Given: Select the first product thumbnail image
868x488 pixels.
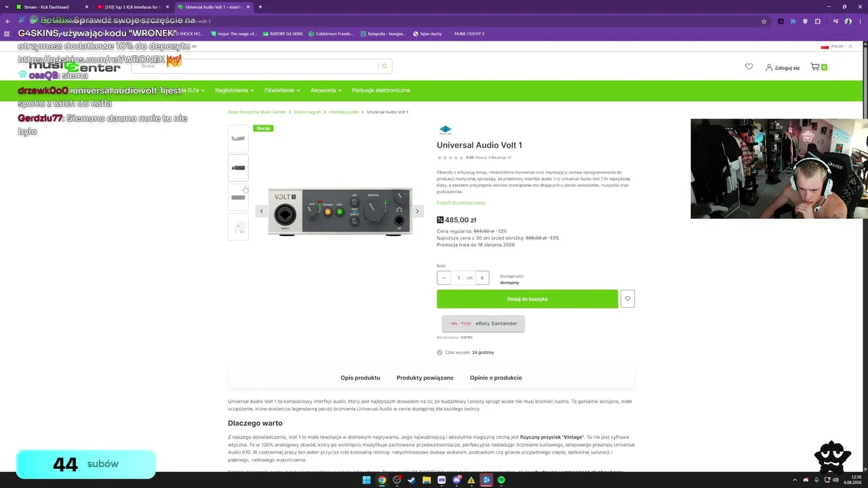Looking at the screenshot, I should (x=238, y=138).
